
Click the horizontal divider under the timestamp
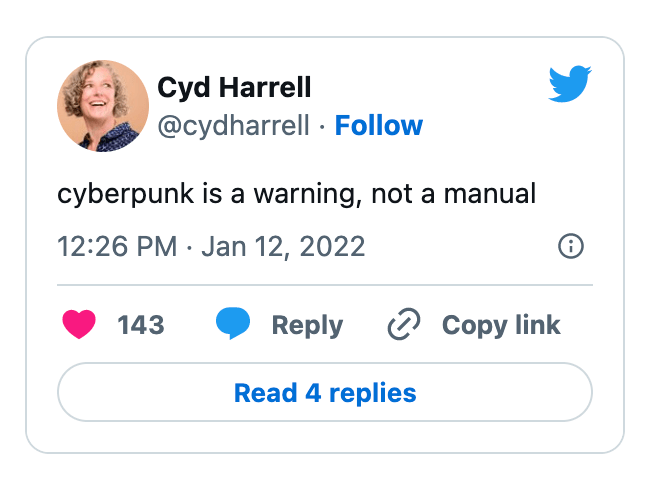(x=325, y=285)
